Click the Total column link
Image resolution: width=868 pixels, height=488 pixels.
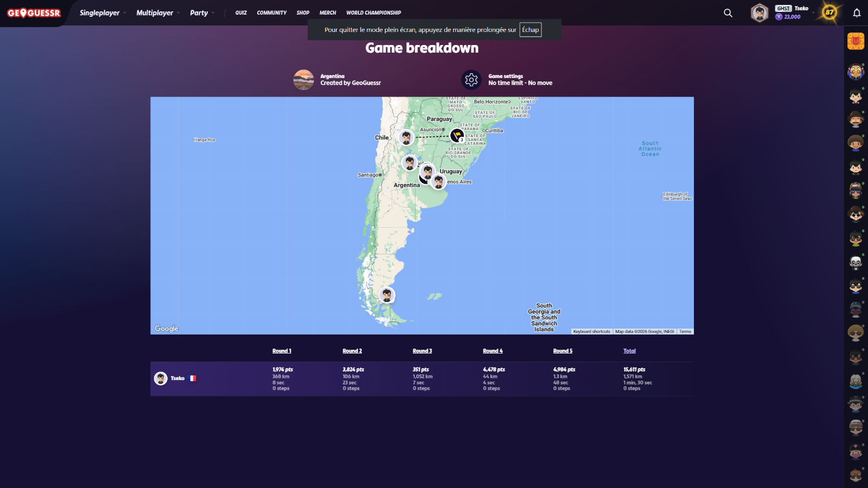[x=629, y=351]
